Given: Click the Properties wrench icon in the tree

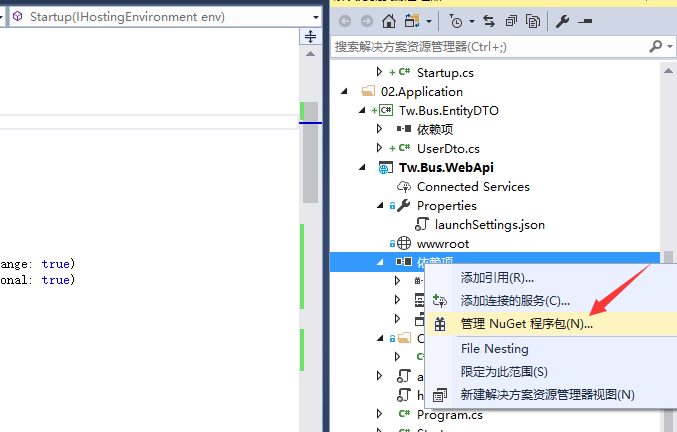Looking at the screenshot, I should tap(404, 205).
